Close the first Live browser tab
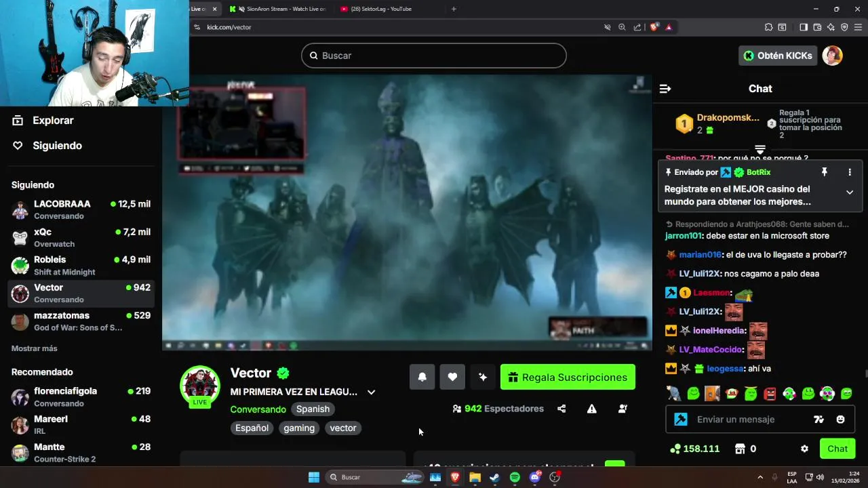 tap(215, 9)
